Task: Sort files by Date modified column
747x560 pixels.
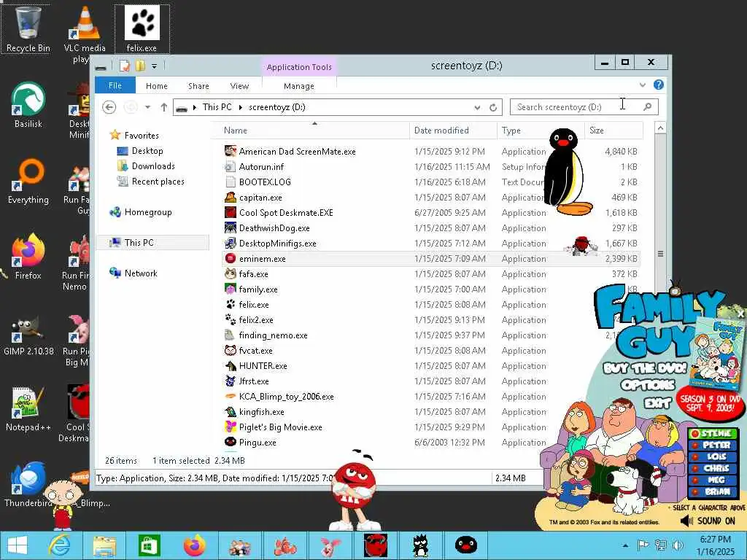Action: click(453, 131)
